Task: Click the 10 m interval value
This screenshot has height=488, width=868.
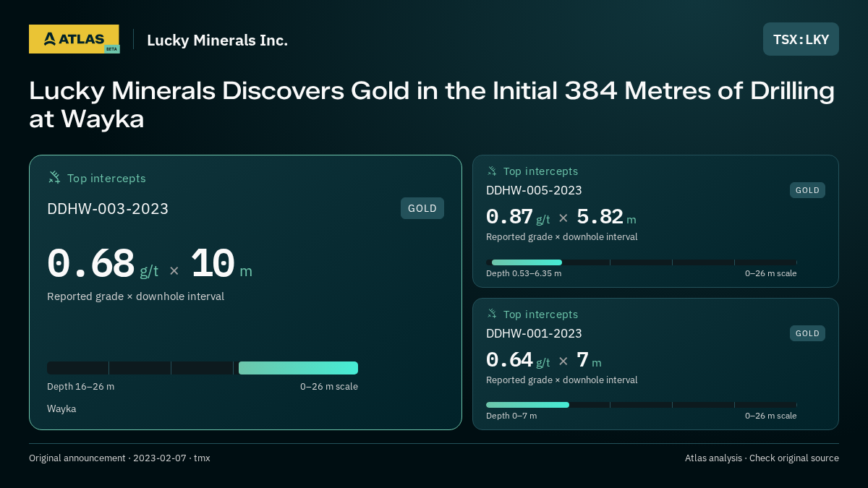Action: (221, 264)
